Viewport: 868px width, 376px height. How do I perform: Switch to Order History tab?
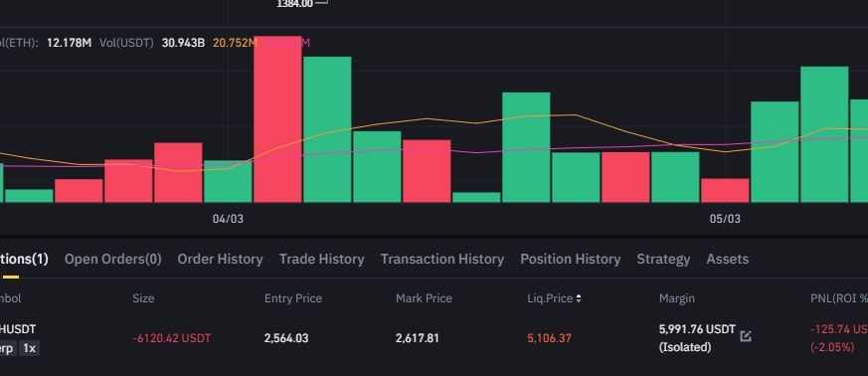click(220, 260)
